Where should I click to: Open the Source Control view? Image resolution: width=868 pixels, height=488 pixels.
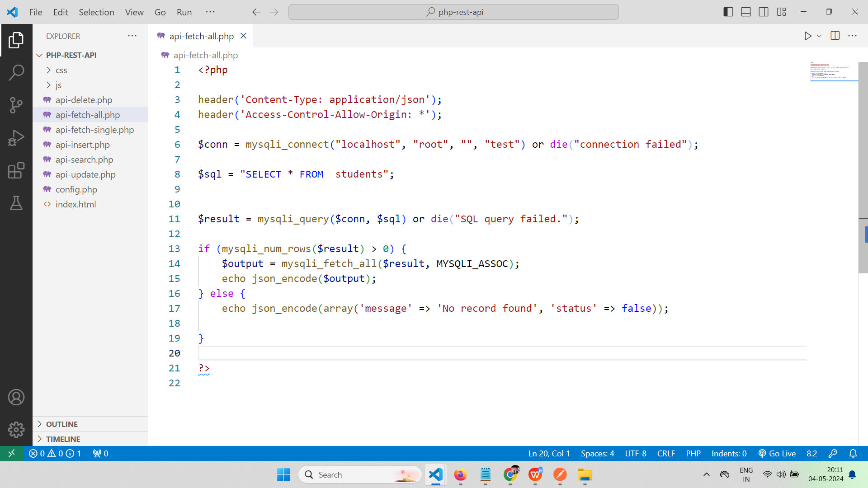pyautogui.click(x=16, y=105)
